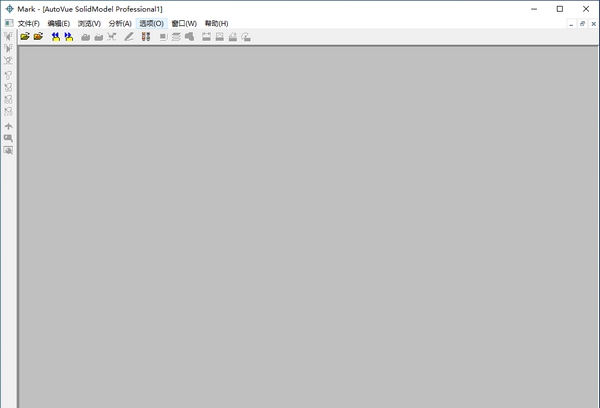Close the inner document window

[593, 24]
